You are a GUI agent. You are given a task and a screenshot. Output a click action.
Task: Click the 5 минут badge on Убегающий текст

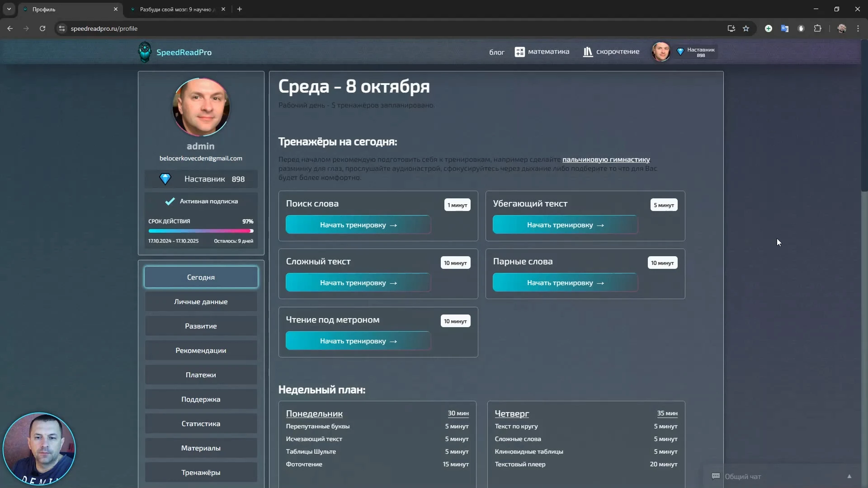664,205
